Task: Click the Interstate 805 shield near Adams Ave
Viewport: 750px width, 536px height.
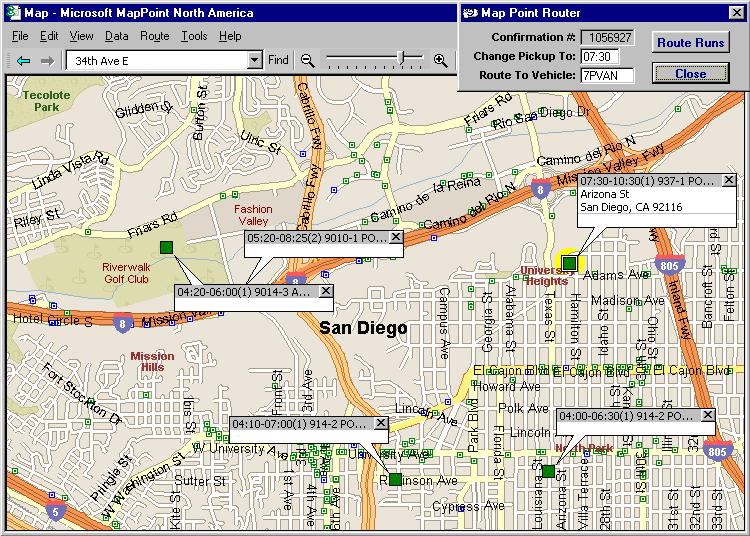Action: [669, 266]
